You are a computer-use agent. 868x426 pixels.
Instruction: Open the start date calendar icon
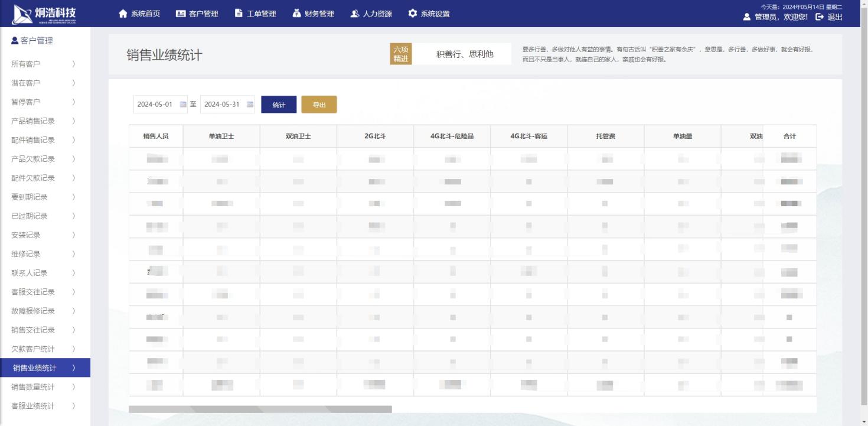pos(183,105)
